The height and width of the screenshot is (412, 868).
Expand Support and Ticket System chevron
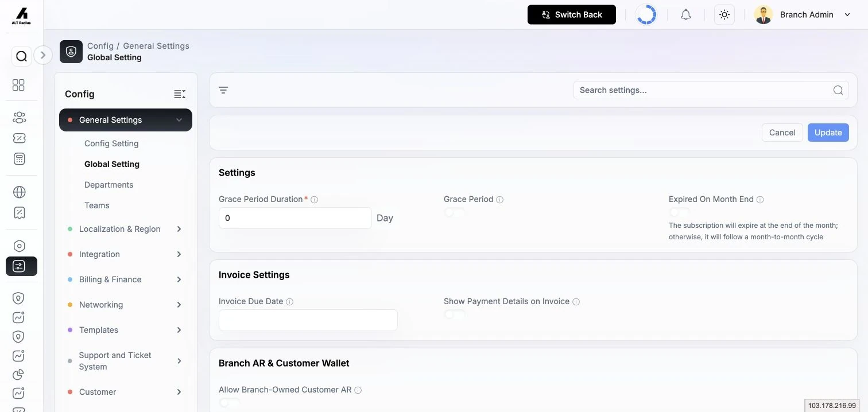click(179, 361)
